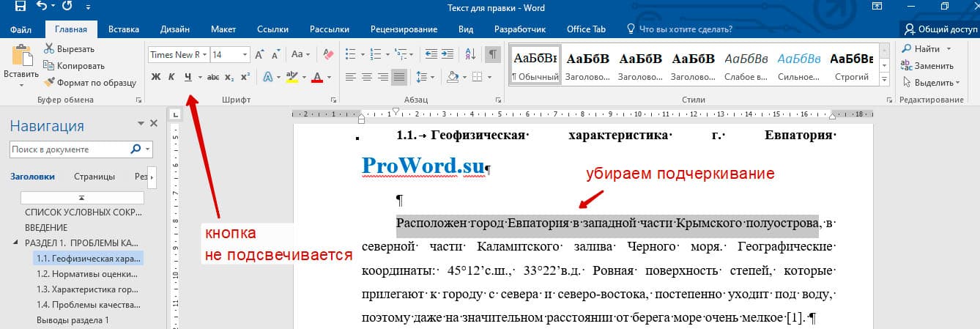Center align the text
This screenshot has height=329, width=980.
365,77
